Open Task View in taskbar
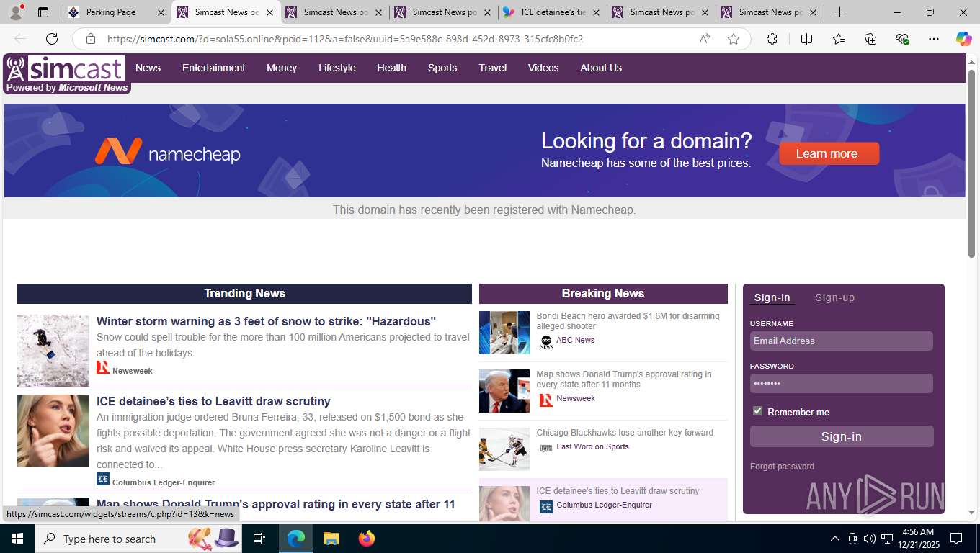 [x=259, y=539]
